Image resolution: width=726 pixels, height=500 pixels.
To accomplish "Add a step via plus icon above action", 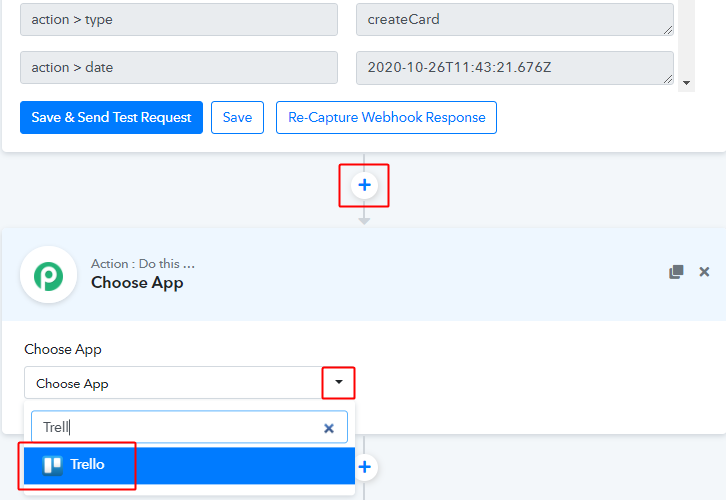I will [x=364, y=185].
